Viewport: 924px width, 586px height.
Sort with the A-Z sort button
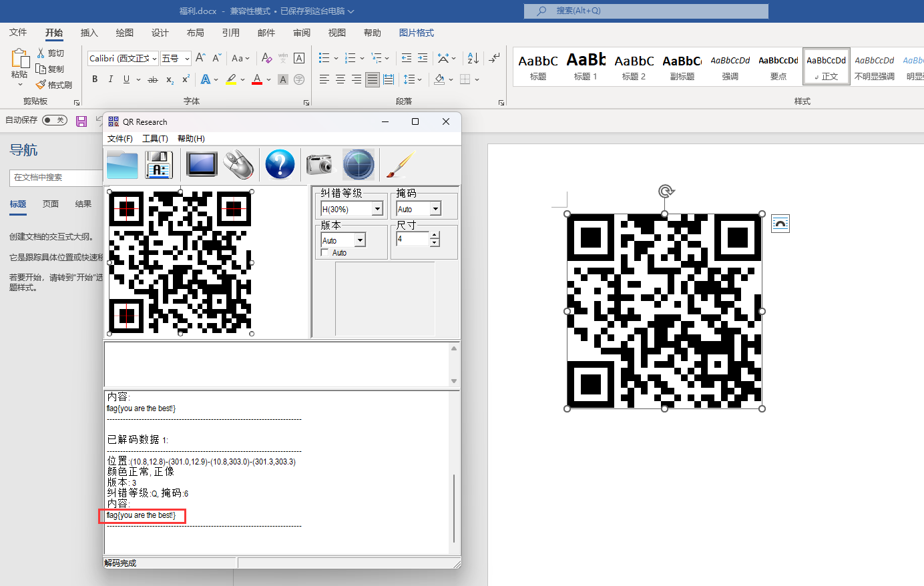[x=473, y=58]
